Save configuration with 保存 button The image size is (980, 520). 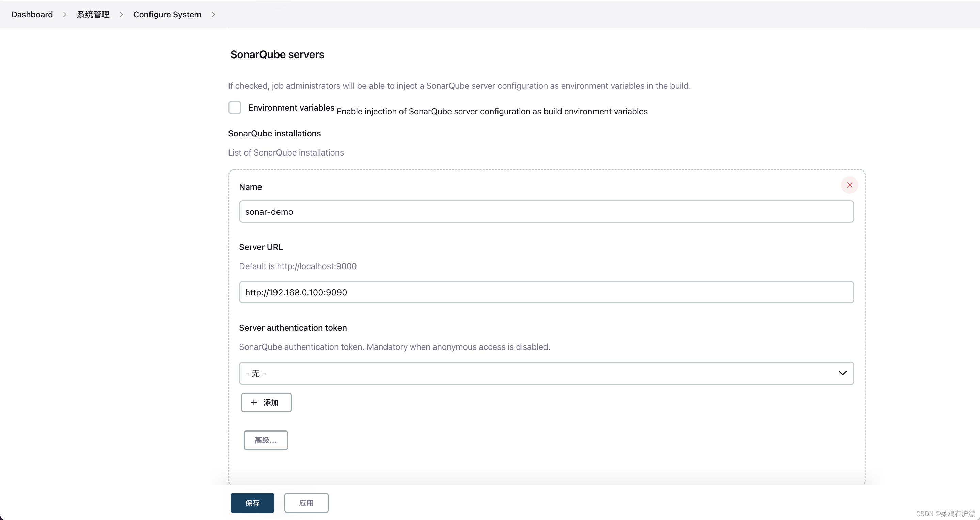pos(252,503)
